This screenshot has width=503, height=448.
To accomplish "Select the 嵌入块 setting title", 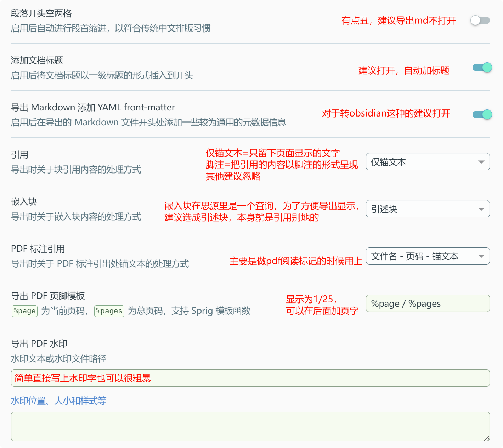I will coord(24,202).
